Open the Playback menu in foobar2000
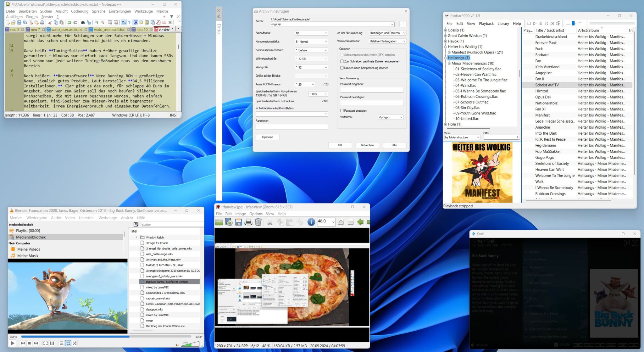This screenshot has height=352, width=644. click(x=486, y=23)
